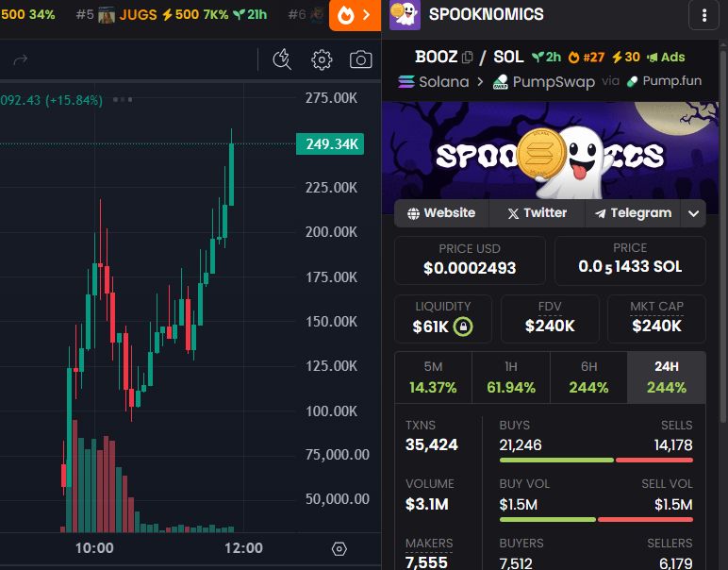Select the 24H timeframe tab
The image size is (728, 570).
tap(667, 377)
